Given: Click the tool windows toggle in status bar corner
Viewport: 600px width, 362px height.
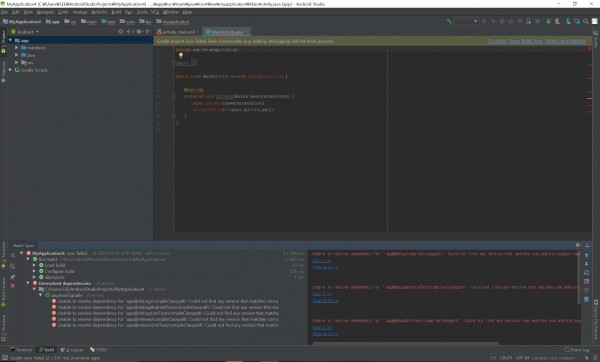Looking at the screenshot, I should pyautogui.click(x=5, y=358).
